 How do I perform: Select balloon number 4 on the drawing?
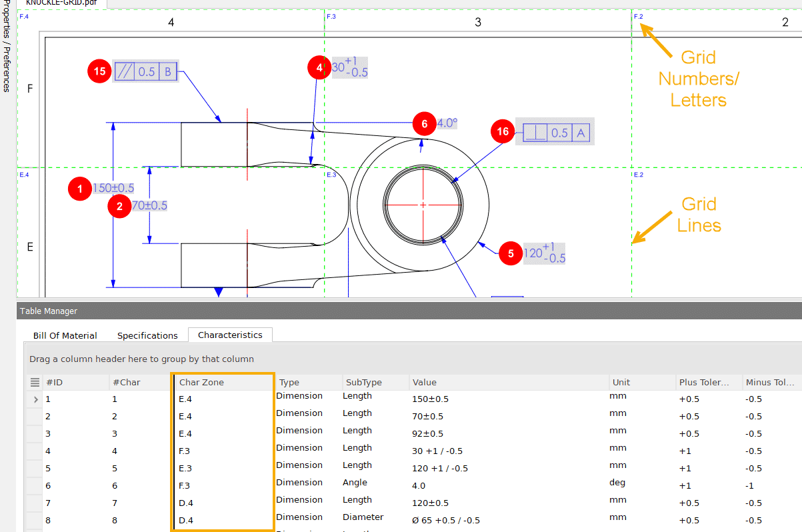319,67
